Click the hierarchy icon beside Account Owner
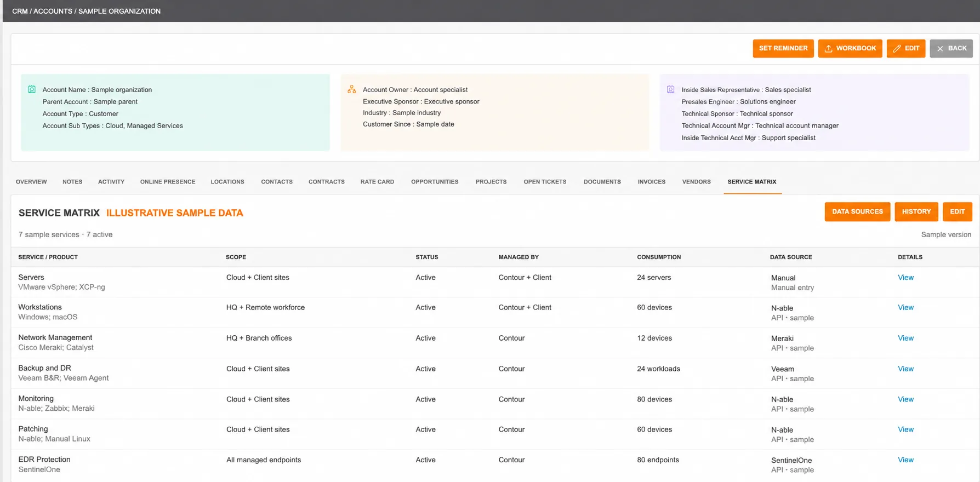This screenshot has width=980, height=482. pos(352,89)
